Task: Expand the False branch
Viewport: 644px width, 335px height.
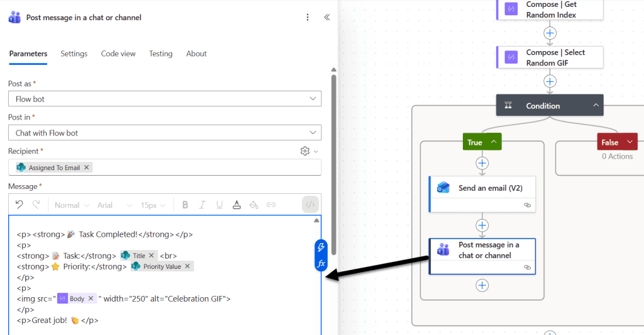Action: coord(630,142)
